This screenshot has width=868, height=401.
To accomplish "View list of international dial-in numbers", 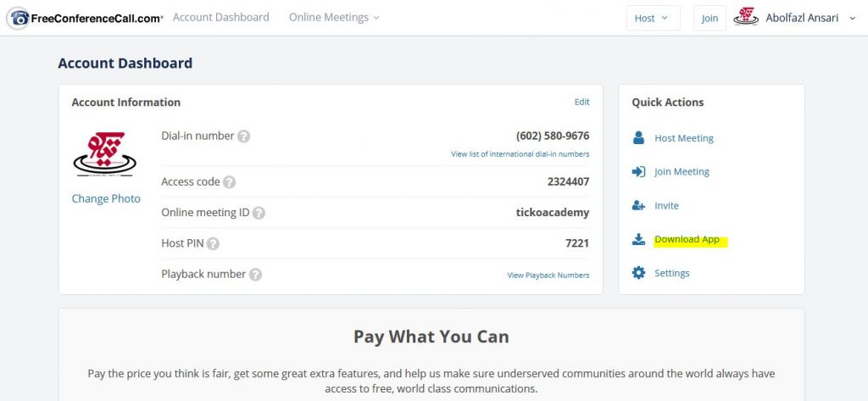I will 520,154.
